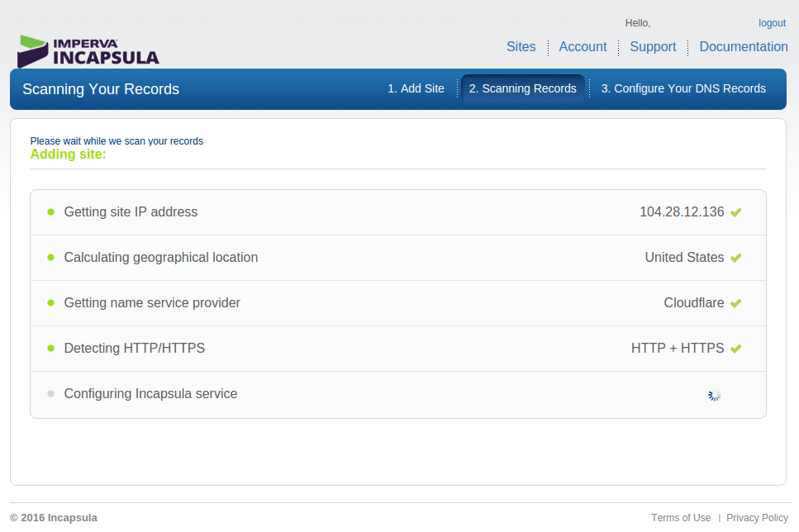Jump to 3. Configure Your DNS Records
This screenshot has height=532, width=799.
coord(682,88)
